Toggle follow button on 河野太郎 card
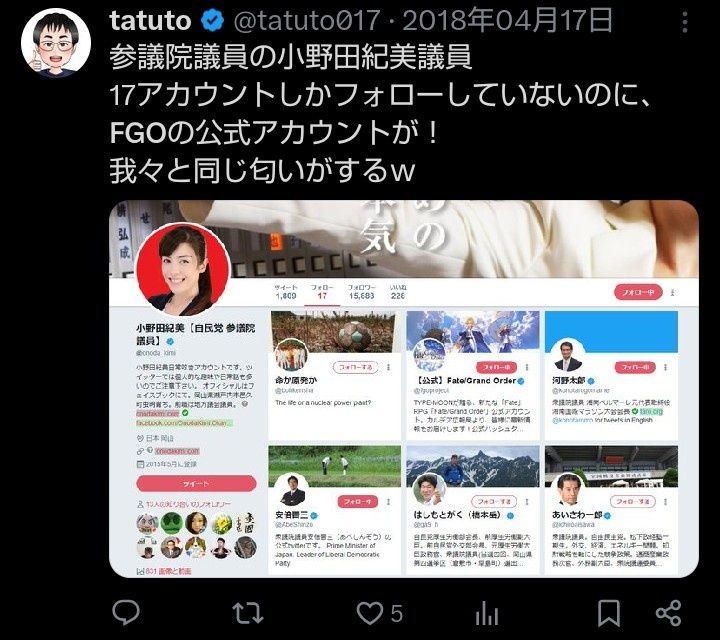 635,367
